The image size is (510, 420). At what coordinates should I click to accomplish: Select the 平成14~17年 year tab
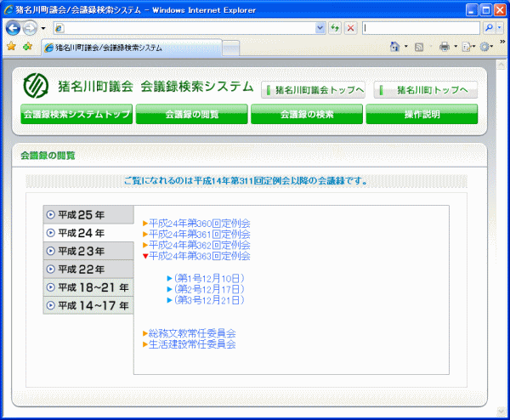click(x=88, y=306)
